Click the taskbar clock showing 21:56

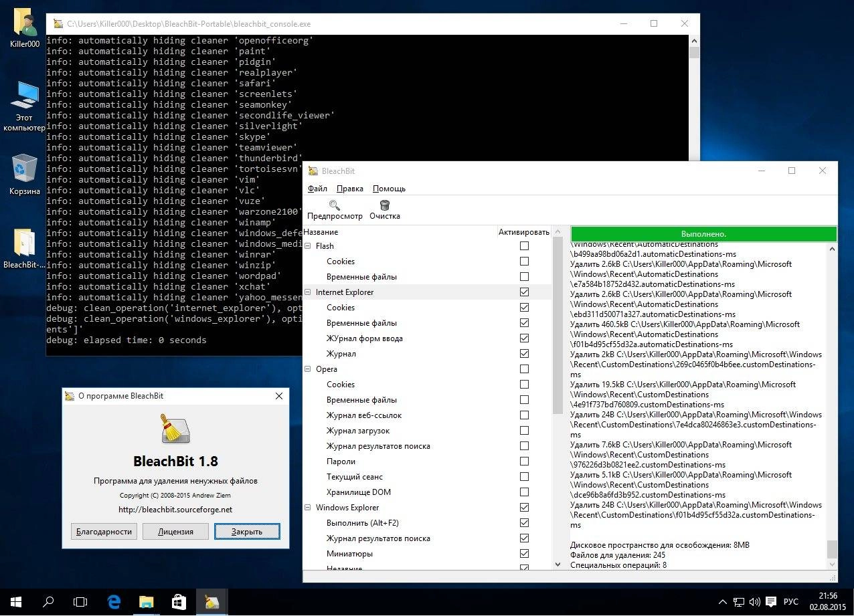coord(828,602)
